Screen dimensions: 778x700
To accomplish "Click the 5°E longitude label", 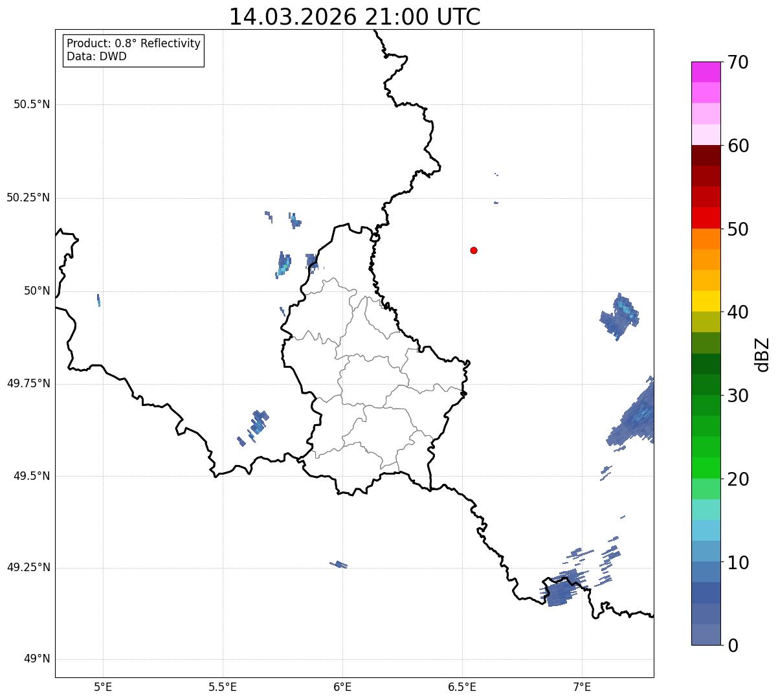I will [103, 686].
